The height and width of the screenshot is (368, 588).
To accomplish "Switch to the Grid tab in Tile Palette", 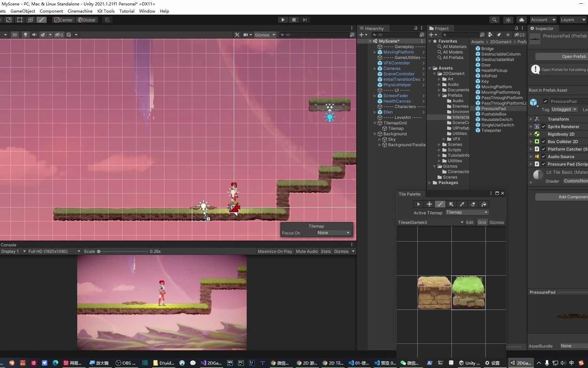I will pos(482,222).
